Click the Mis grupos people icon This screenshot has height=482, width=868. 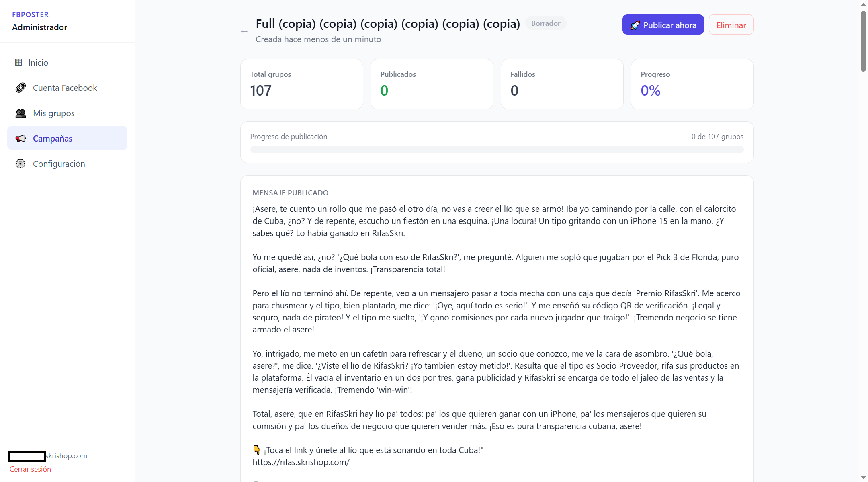tap(20, 113)
